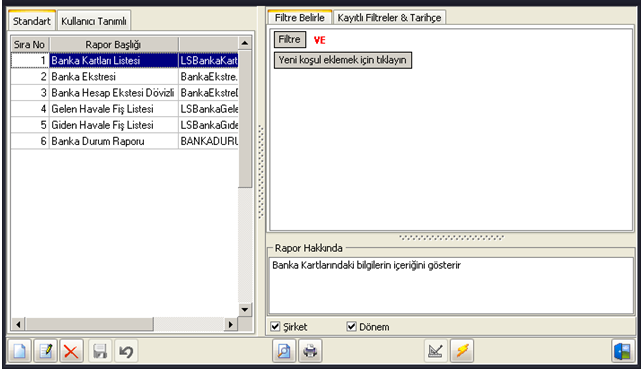Create a new report with the blank page icon
643x372 pixels.
tap(20, 351)
